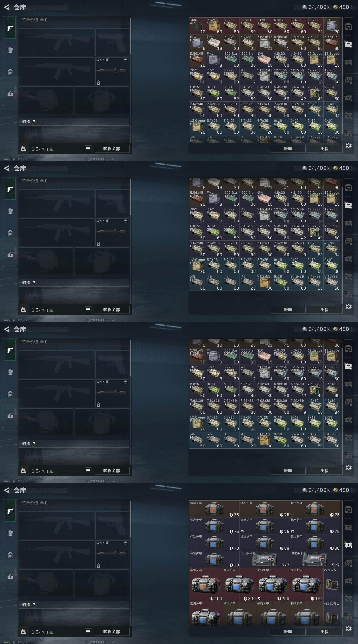The width and height of the screenshot is (358, 644).
Task: Select the 7.62x51 M61 ammo stack
Action: tap(214, 26)
